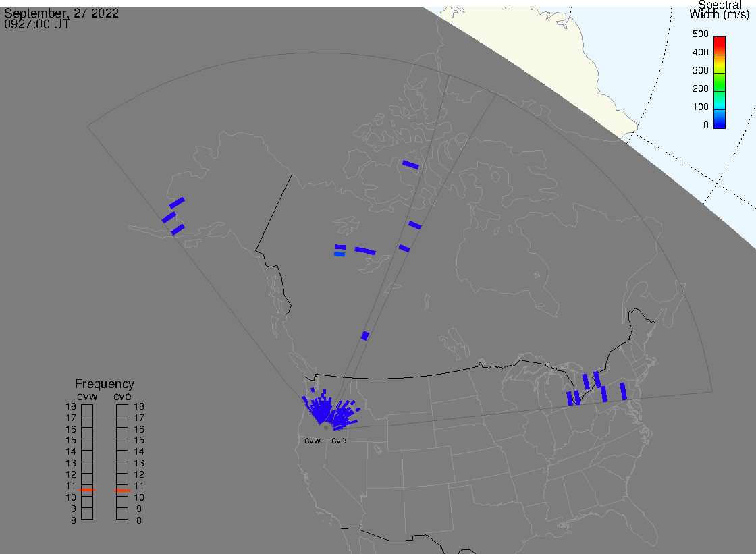Click the 'cve' radar station label on map
The height and width of the screenshot is (554, 756).
(x=338, y=441)
